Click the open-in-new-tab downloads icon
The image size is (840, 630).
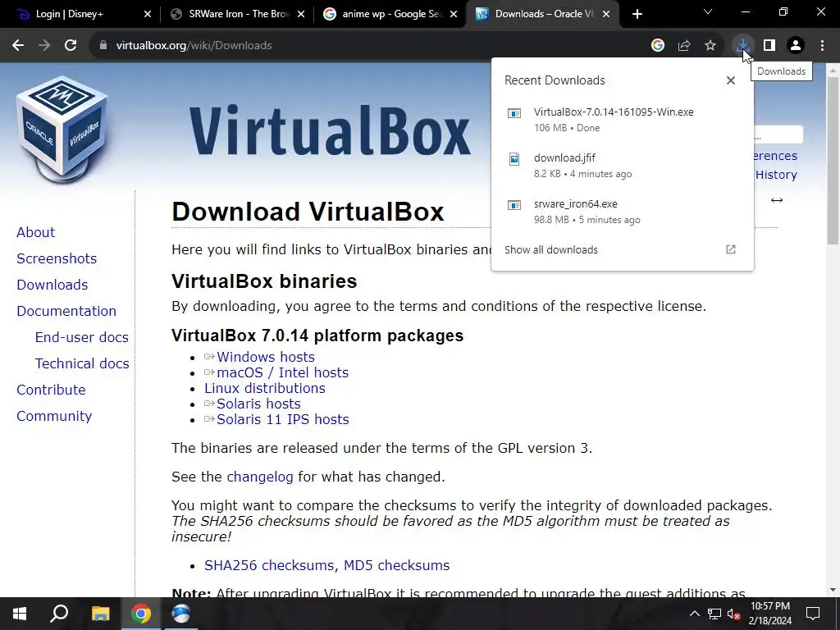731,249
